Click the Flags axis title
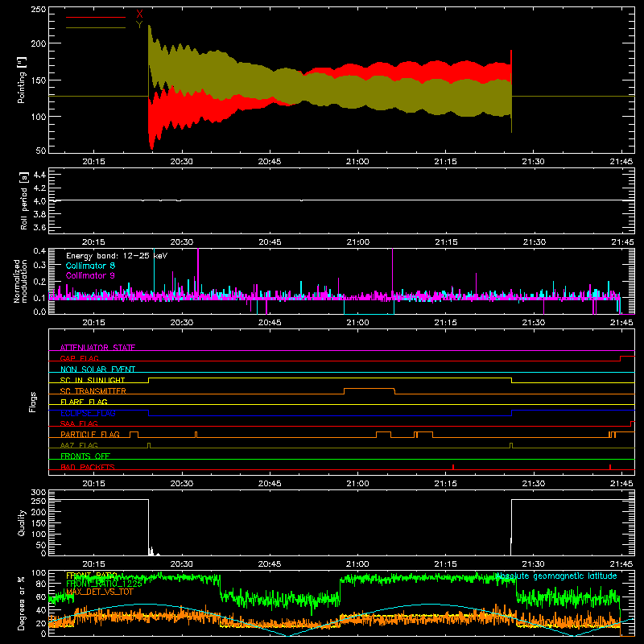The height and width of the screenshot is (644, 644). [x=33, y=402]
